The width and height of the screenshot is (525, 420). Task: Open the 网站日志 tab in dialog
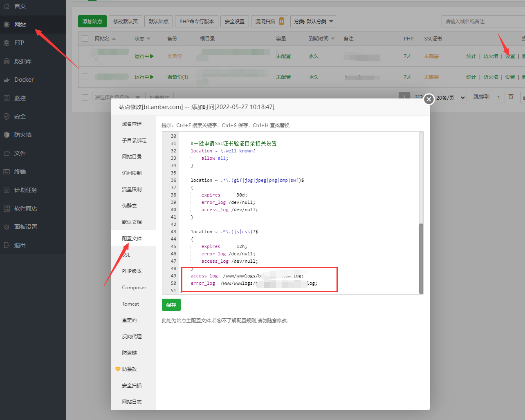tap(132, 402)
